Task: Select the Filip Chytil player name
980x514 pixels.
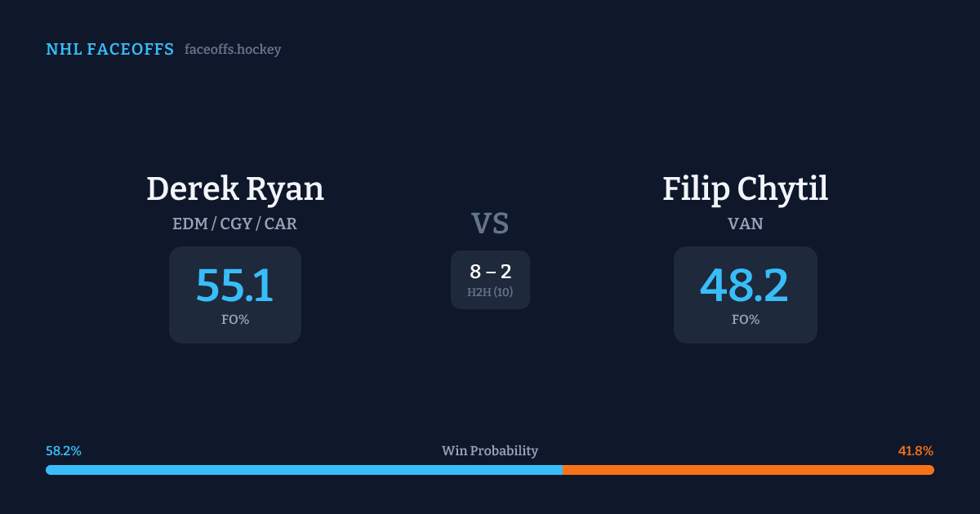Action: (x=745, y=188)
